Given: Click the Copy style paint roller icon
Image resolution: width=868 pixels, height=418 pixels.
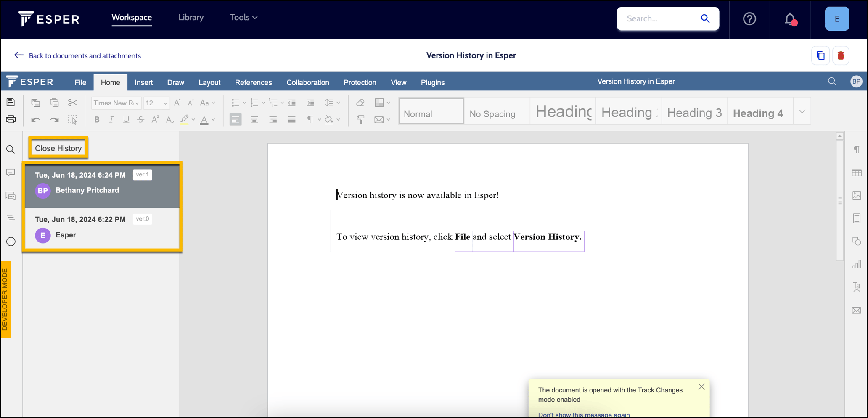Looking at the screenshot, I should pos(360,120).
